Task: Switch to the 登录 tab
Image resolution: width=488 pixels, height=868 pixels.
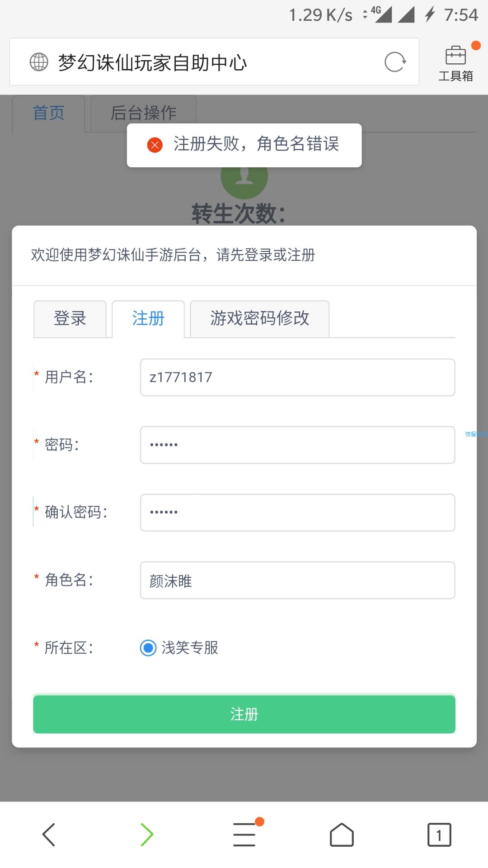Action: [x=70, y=319]
